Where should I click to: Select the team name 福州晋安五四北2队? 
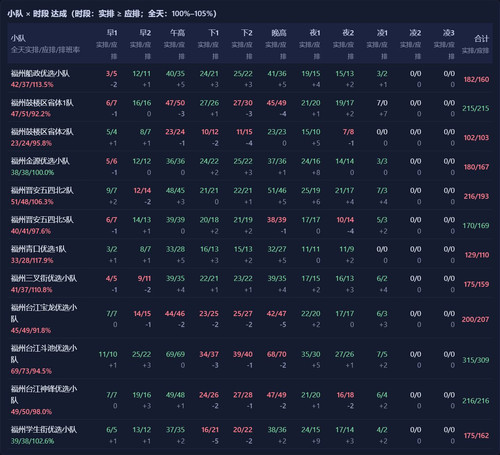(42, 190)
